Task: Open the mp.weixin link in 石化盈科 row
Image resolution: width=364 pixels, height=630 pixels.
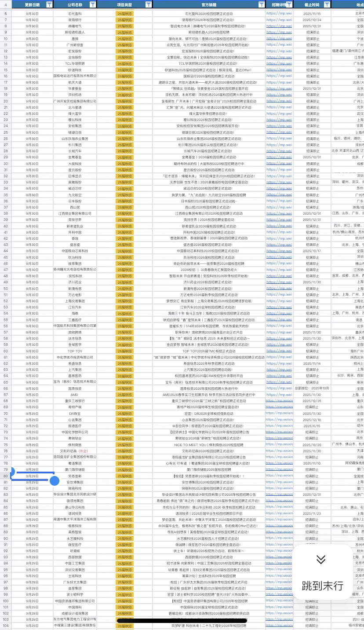Action: tap(279, 14)
